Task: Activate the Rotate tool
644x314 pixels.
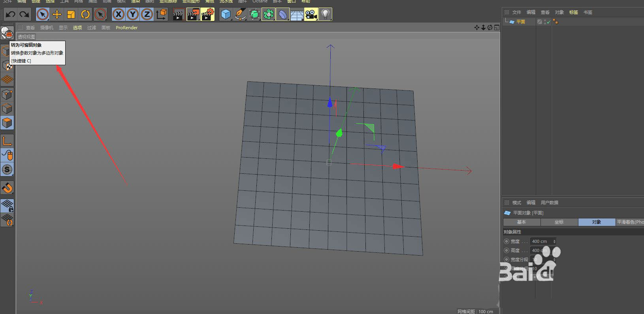Action: coord(85,15)
